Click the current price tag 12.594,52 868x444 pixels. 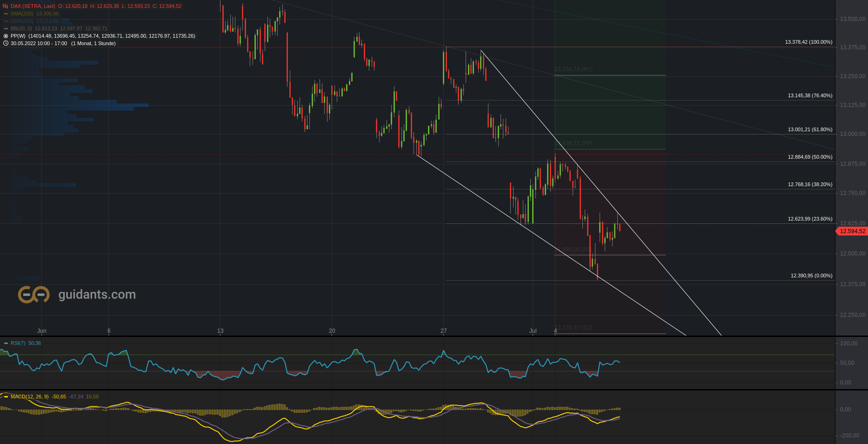point(852,231)
